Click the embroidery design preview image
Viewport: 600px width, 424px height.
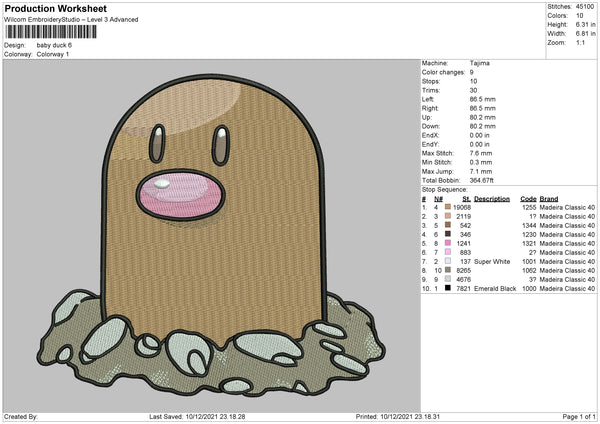(212, 236)
